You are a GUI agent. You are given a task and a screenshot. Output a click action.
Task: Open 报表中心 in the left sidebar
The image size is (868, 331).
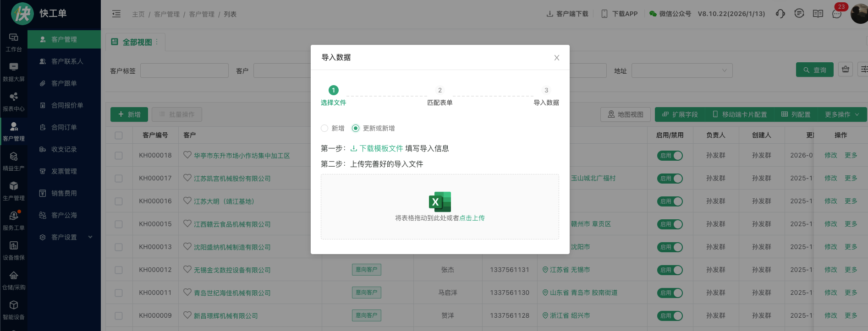pyautogui.click(x=14, y=102)
